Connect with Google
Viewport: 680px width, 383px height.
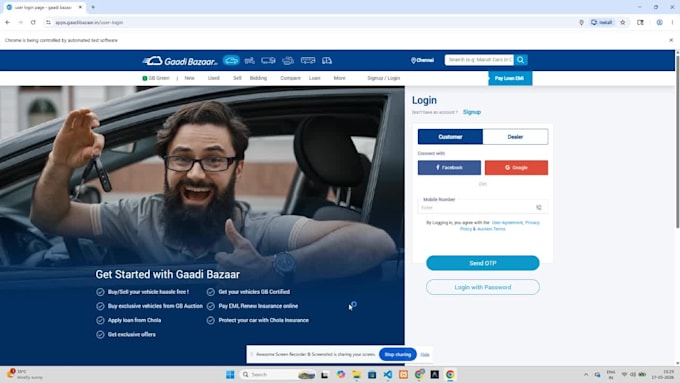click(516, 167)
